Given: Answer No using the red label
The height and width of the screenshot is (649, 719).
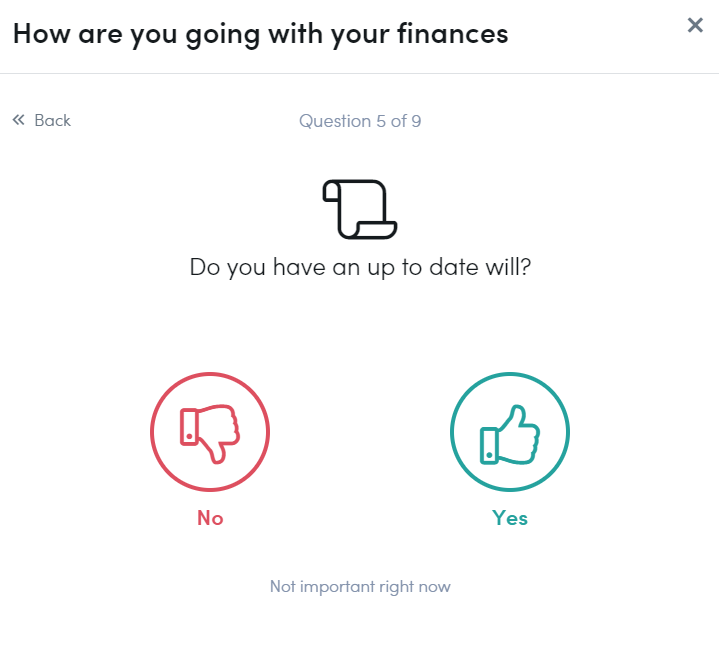Looking at the screenshot, I should pos(210,518).
